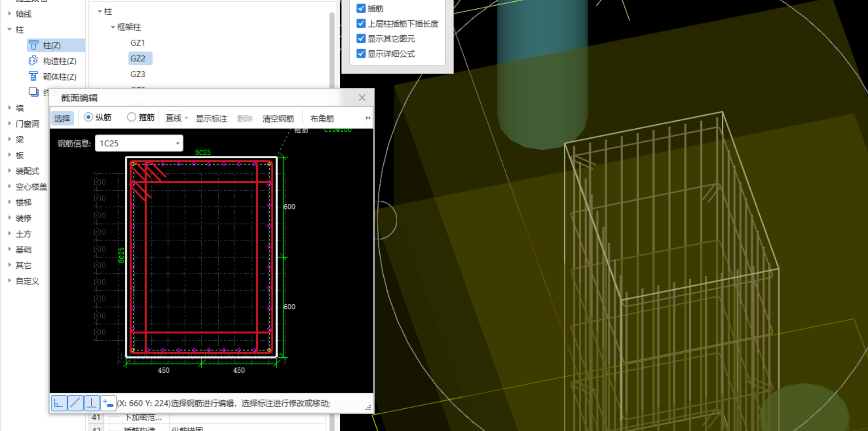Toggle the 上层柱插筋下插长度 checkbox
This screenshot has height=431, width=868.
361,23
